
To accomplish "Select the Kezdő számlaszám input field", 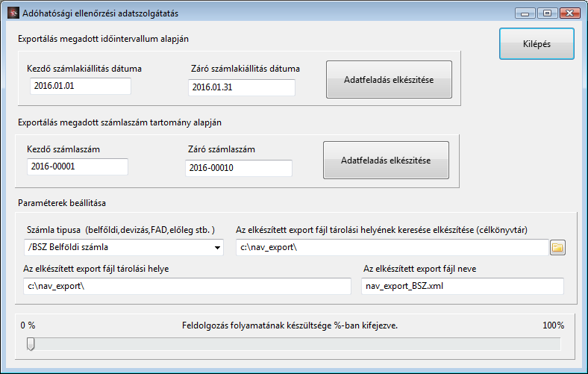I will click(78, 166).
